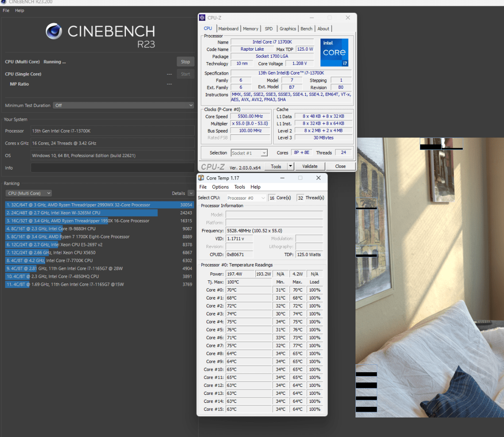The height and width of the screenshot is (437, 504).
Task: Click the Core #0 temperature 70°C
Action: [249, 290]
